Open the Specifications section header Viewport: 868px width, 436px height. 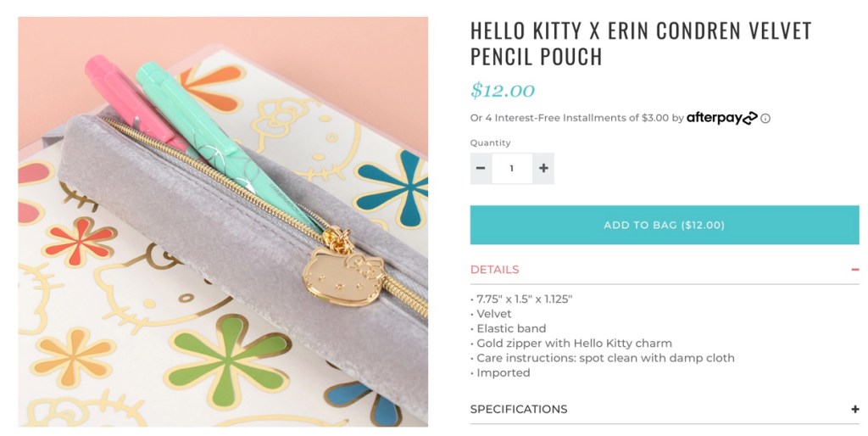(x=519, y=409)
